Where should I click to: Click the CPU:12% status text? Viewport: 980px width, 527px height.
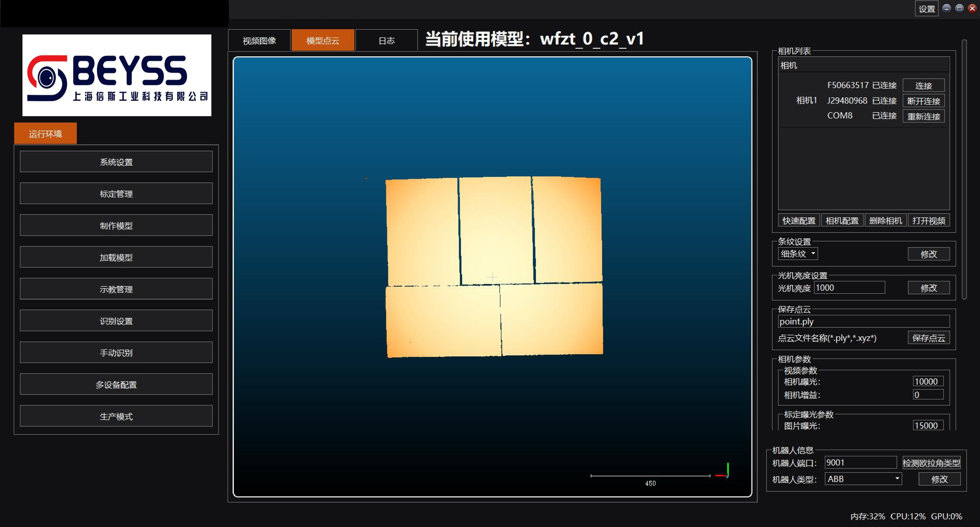click(x=908, y=516)
